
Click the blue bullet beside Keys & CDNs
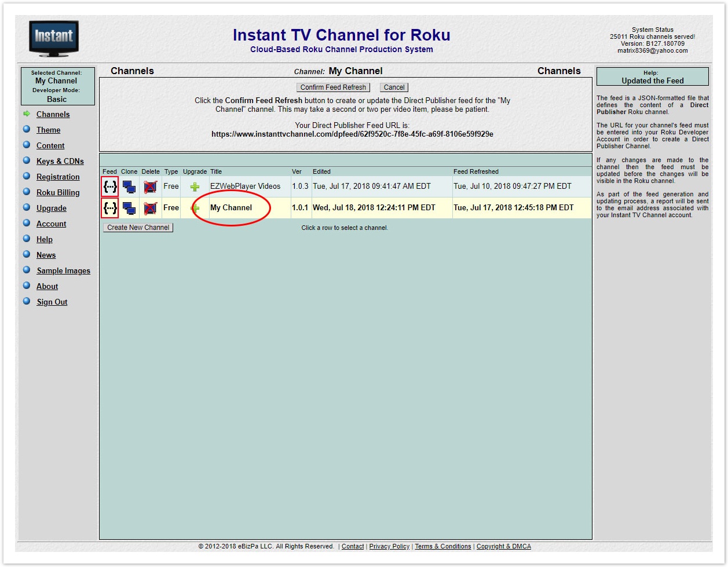coord(27,160)
